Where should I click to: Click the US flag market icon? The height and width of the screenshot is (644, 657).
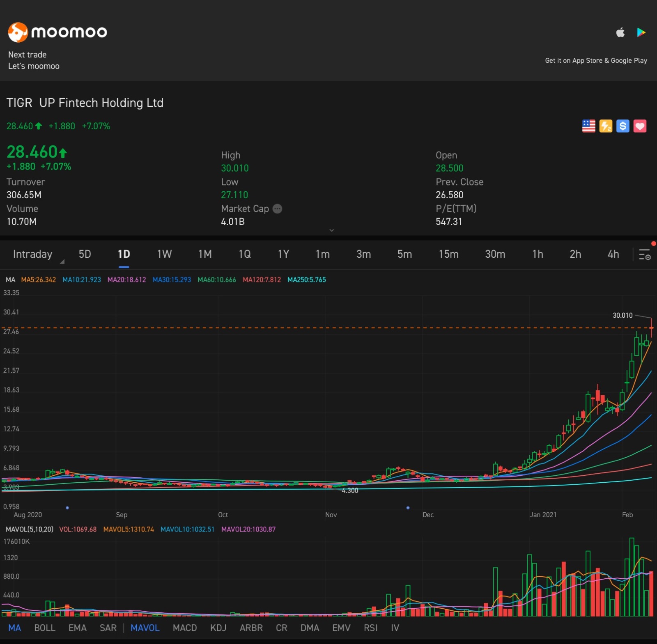point(589,126)
